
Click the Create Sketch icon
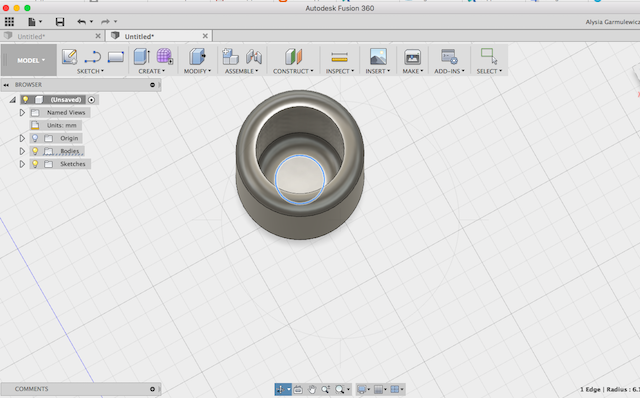pos(69,56)
